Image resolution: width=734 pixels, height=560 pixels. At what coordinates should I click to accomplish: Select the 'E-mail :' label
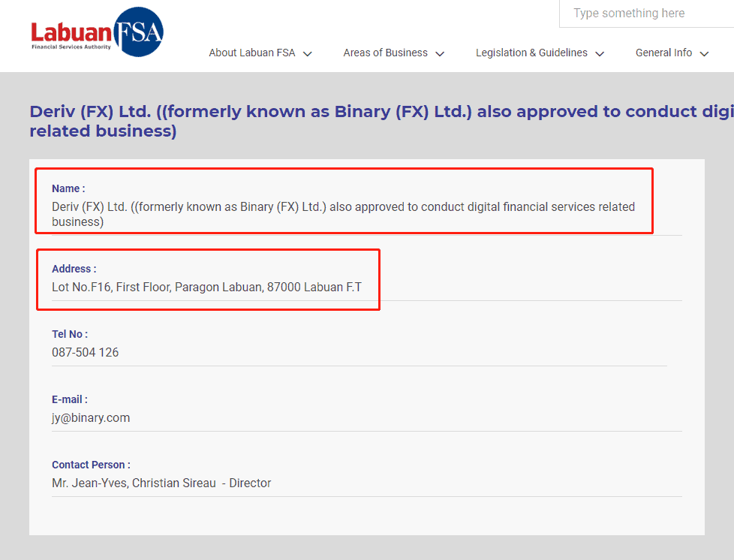point(70,399)
